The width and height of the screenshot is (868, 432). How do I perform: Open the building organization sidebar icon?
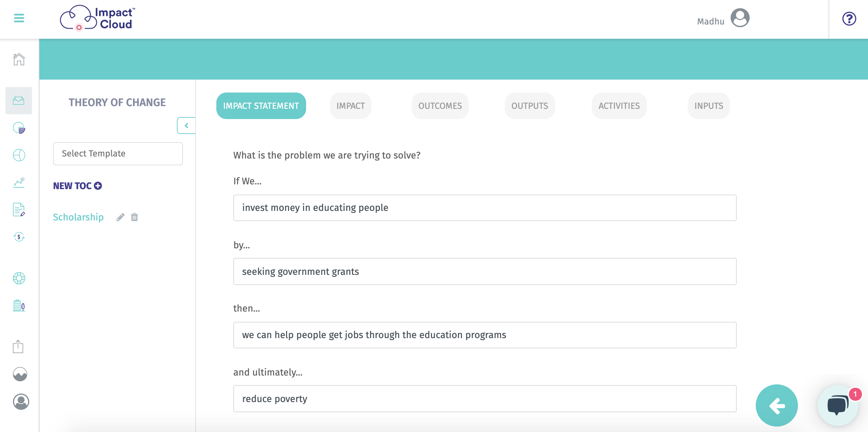pyautogui.click(x=19, y=305)
